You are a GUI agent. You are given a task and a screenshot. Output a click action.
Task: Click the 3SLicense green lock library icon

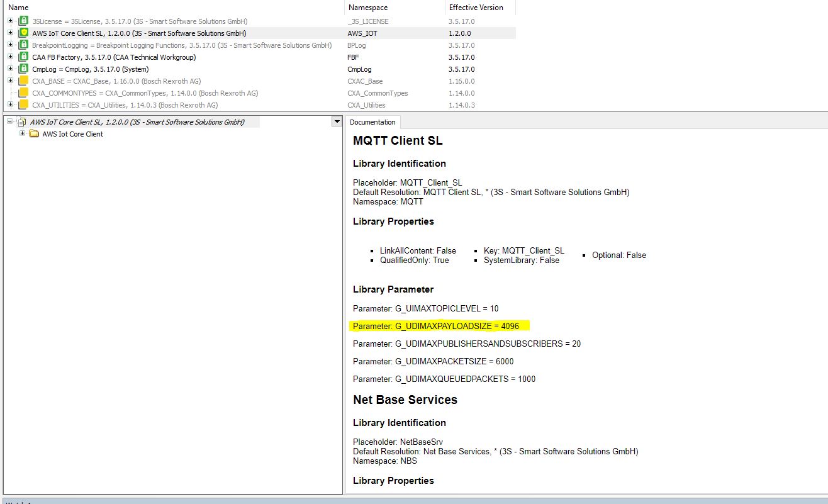(24, 21)
